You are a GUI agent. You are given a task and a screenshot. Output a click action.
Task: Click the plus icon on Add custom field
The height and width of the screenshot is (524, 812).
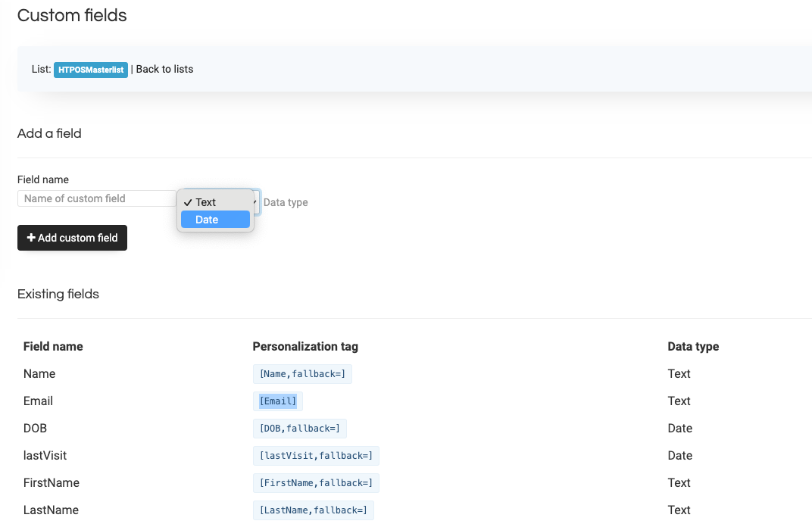pyautogui.click(x=31, y=238)
